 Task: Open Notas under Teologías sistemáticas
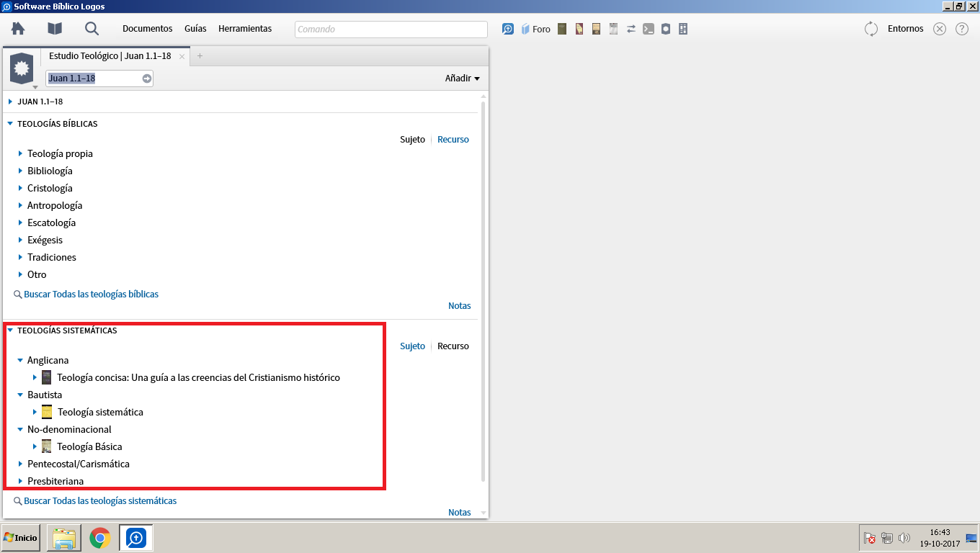(x=460, y=513)
